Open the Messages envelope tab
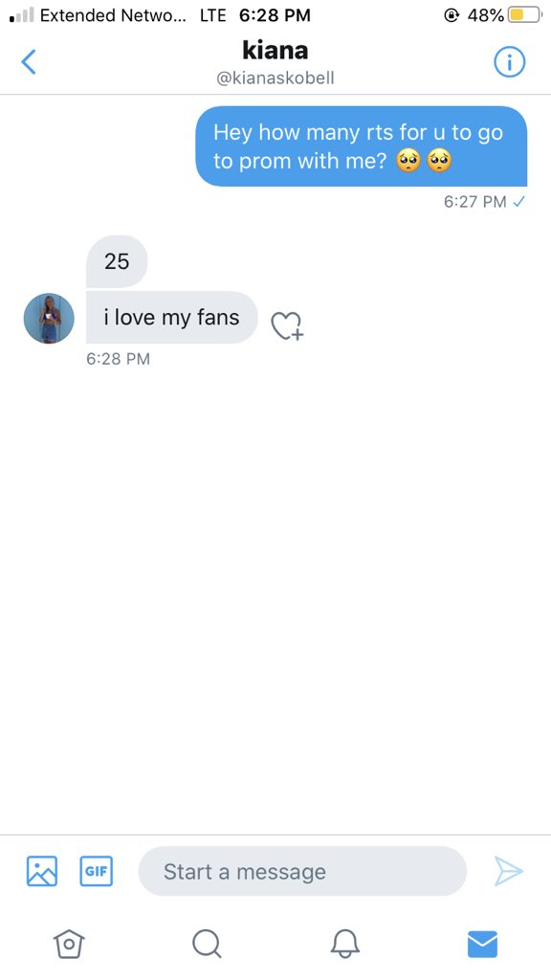Screen dimensions: 551x980 [x=482, y=944]
